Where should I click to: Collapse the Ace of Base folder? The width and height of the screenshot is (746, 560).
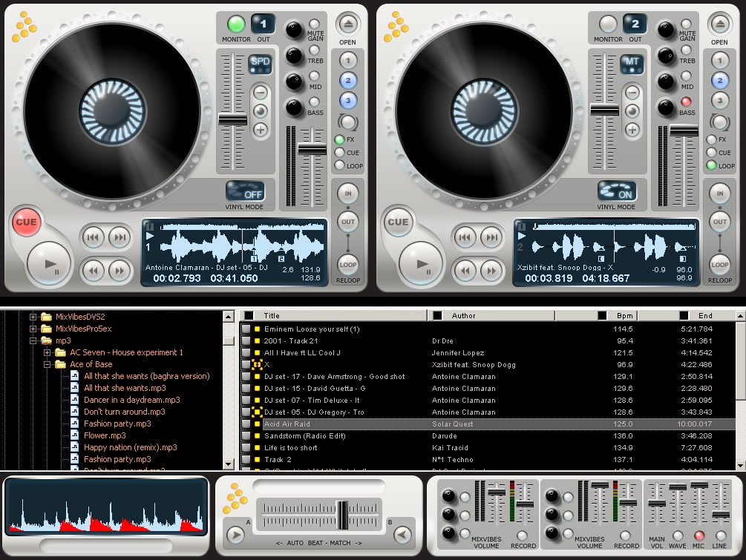pos(47,364)
